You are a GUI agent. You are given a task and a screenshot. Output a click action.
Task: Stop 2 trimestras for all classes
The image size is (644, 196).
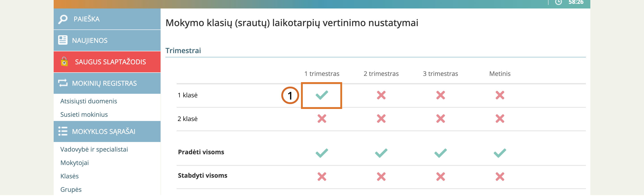click(381, 177)
